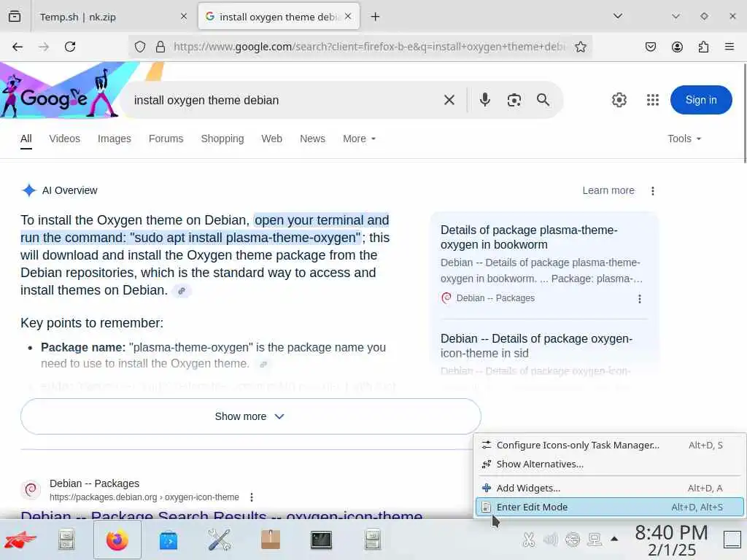Choose Show Alternatives menu entry

point(610,464)
